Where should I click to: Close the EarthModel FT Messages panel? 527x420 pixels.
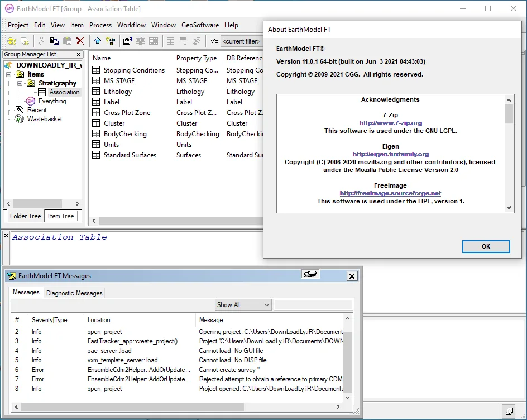352,276
